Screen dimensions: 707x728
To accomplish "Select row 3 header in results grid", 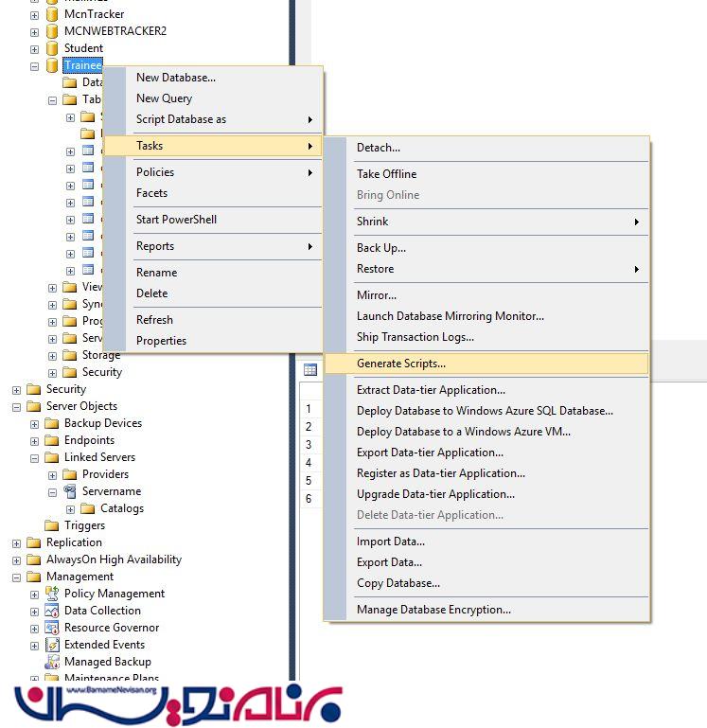I will pyautogui.click(x=309, y=445).
